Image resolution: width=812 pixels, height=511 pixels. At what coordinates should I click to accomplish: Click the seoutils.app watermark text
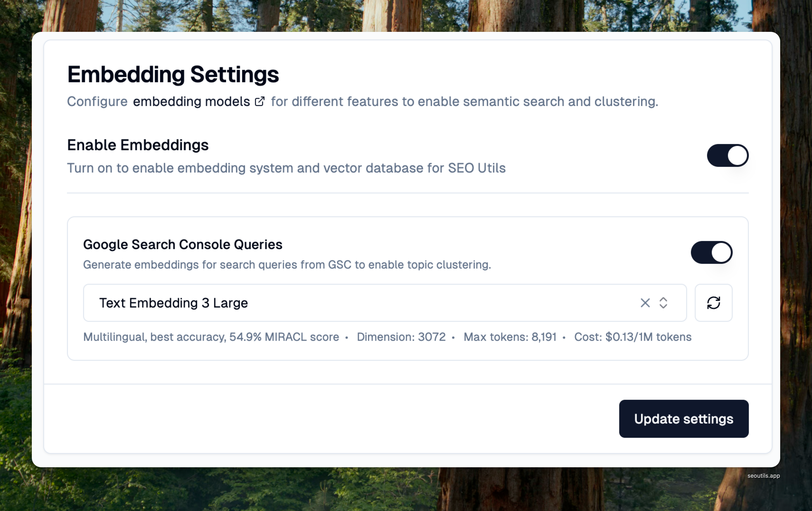(763, 476)
